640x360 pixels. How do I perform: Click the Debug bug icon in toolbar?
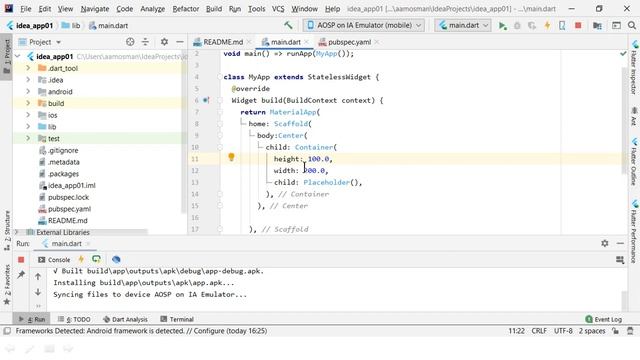pos(517,26)
